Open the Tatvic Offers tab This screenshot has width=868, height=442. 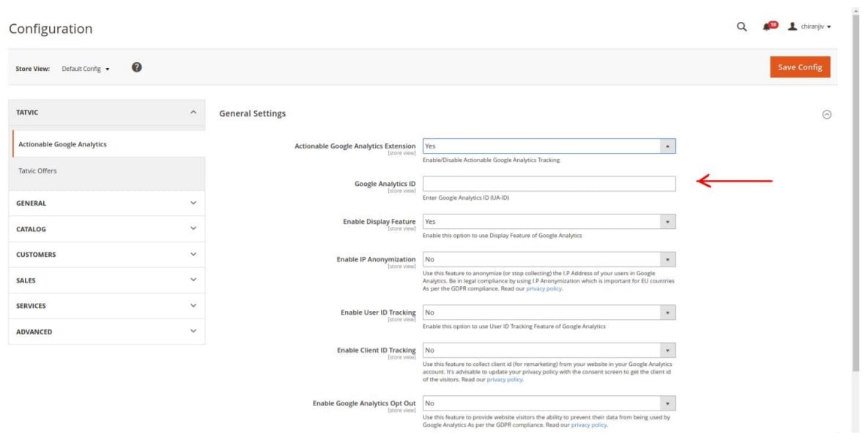point(109,171)
